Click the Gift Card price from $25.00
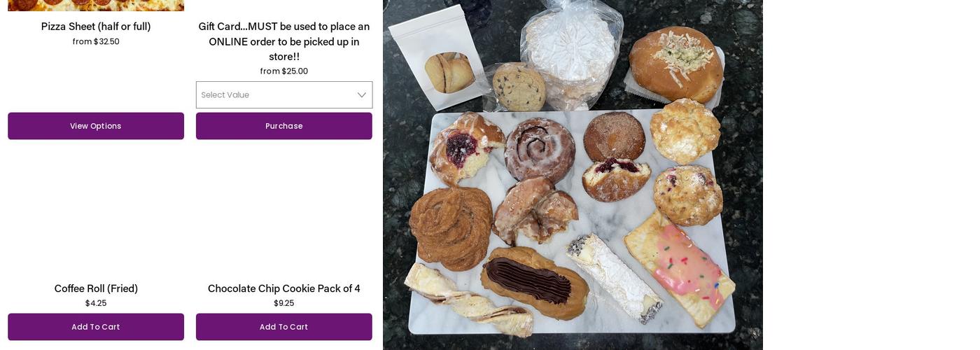 284,71
